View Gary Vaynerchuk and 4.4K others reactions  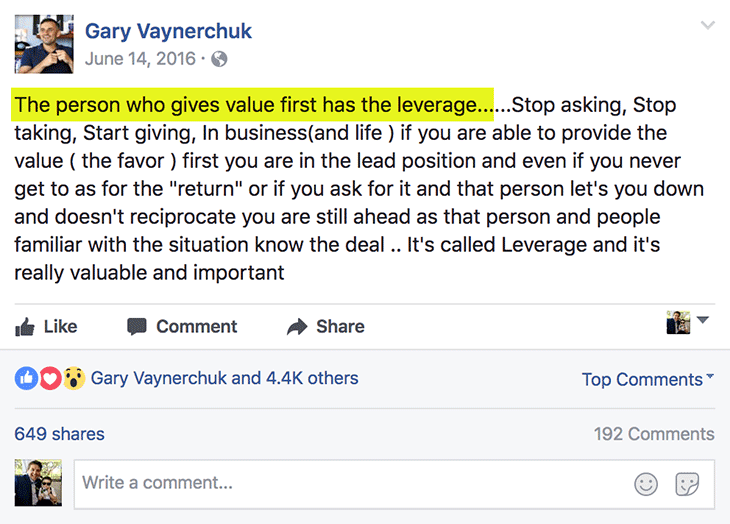coord(224,379)
